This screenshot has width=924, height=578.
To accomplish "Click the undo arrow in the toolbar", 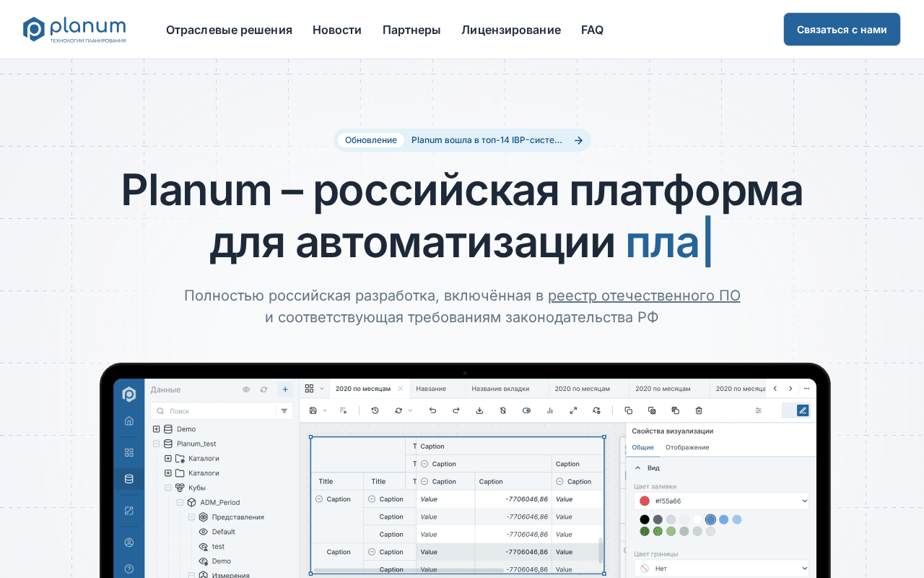I will pyautogui.click(x=432, y=410).
